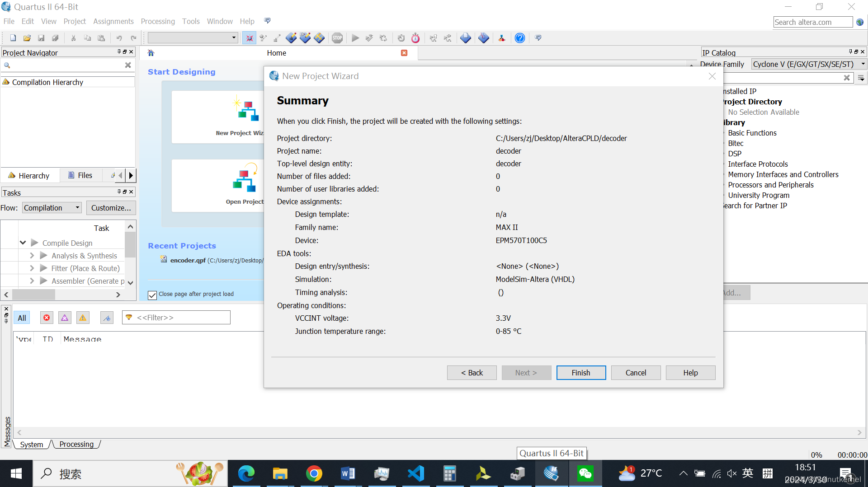Click the Customize... flow button
The image size is (868, 487).
pyautogui.click(x=111, y=208)
